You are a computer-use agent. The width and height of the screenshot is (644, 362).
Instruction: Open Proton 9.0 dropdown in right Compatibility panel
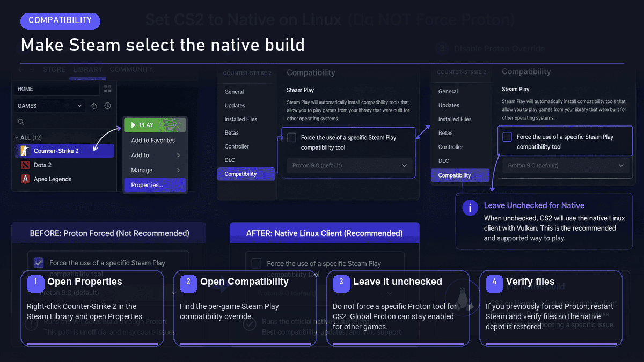[565, 165]
